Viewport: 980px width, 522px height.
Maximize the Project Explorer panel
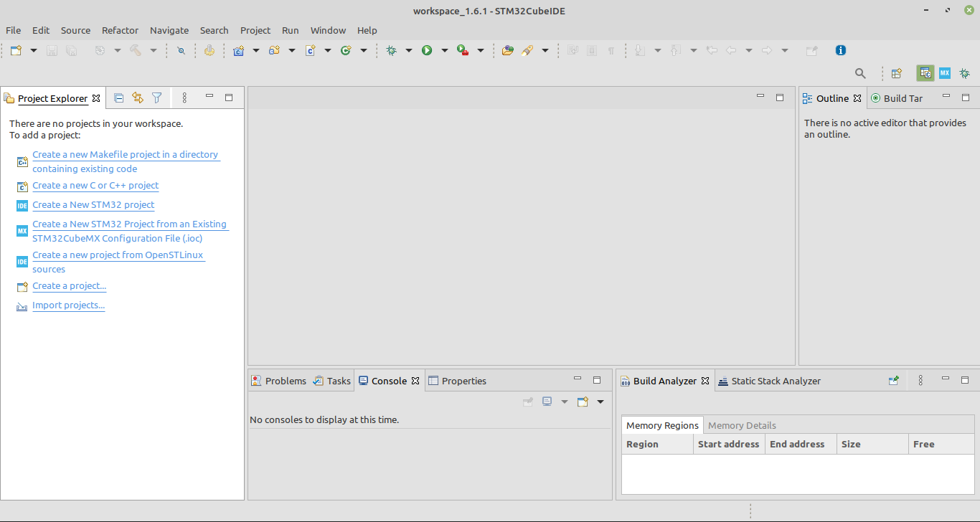[229, 97]
